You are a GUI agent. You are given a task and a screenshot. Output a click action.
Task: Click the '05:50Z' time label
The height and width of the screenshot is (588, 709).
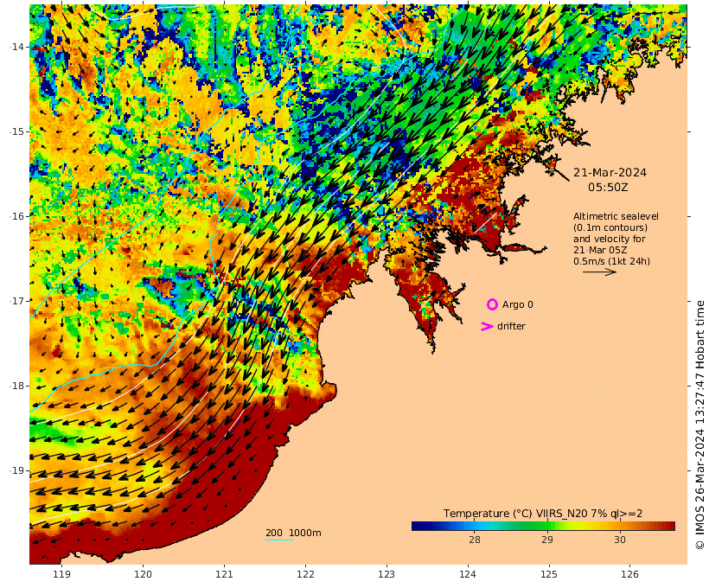point(608,187)
